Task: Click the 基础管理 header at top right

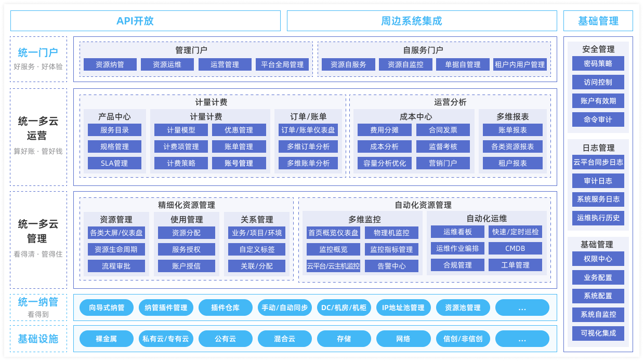Action: click(598, 21)
